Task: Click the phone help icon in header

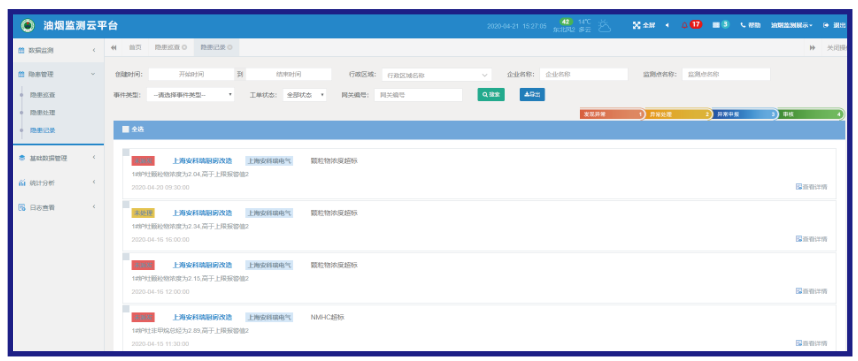Action: 743,25
